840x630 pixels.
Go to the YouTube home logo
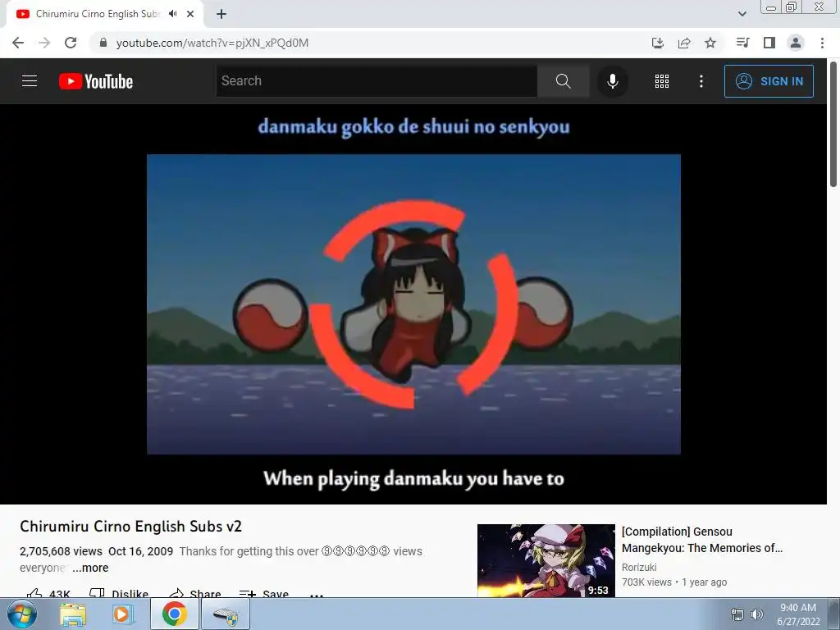coord(96,81)
